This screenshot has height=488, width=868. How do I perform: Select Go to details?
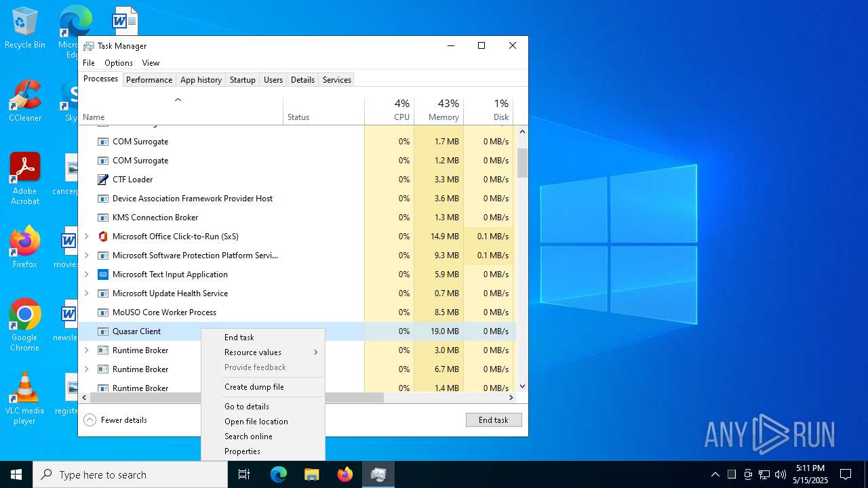tap(263, 407)
